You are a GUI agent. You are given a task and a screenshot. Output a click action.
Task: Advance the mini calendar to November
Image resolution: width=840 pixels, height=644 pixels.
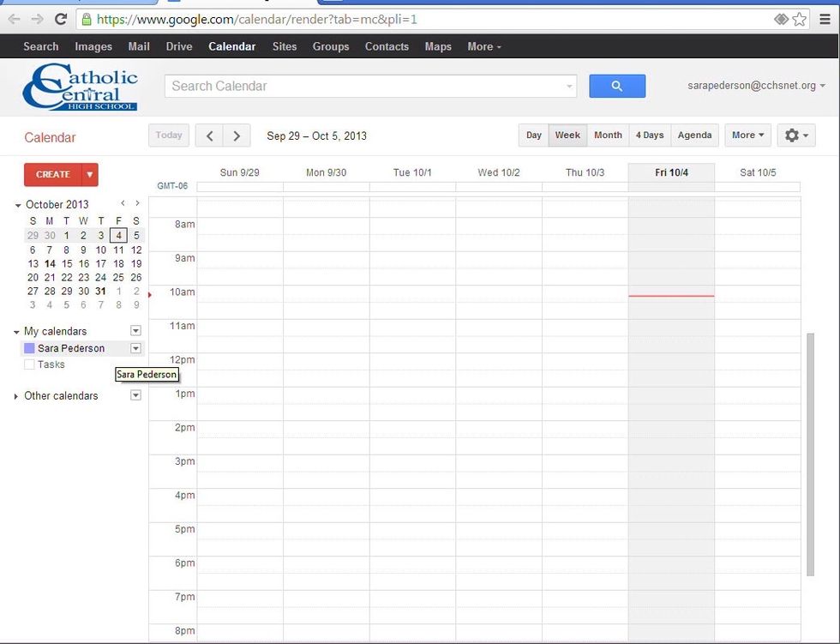click(136, 204)
